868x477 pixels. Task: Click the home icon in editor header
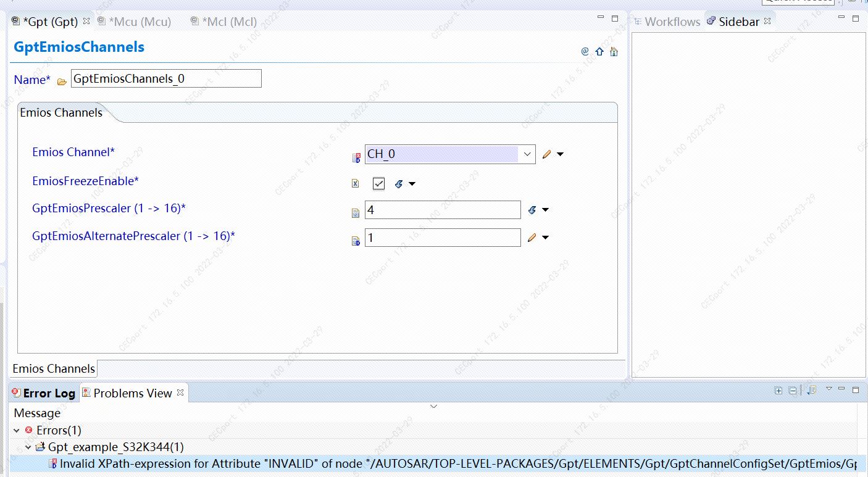tap(614, 52)
